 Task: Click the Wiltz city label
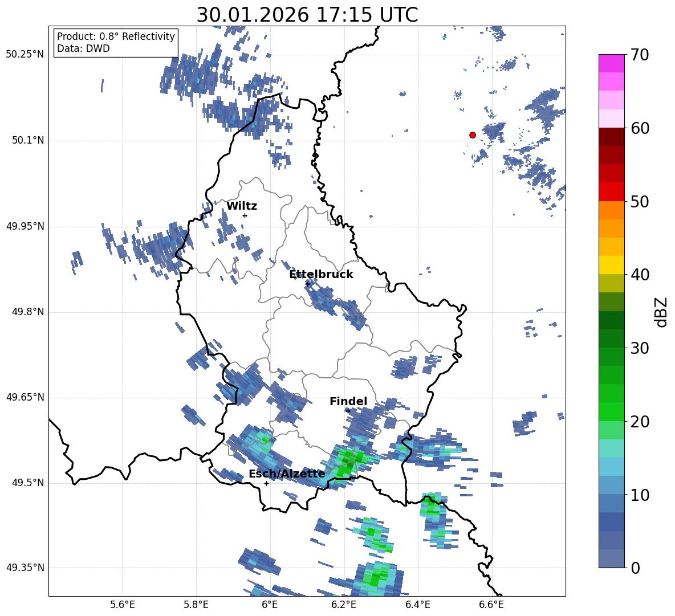pos(242,206)
